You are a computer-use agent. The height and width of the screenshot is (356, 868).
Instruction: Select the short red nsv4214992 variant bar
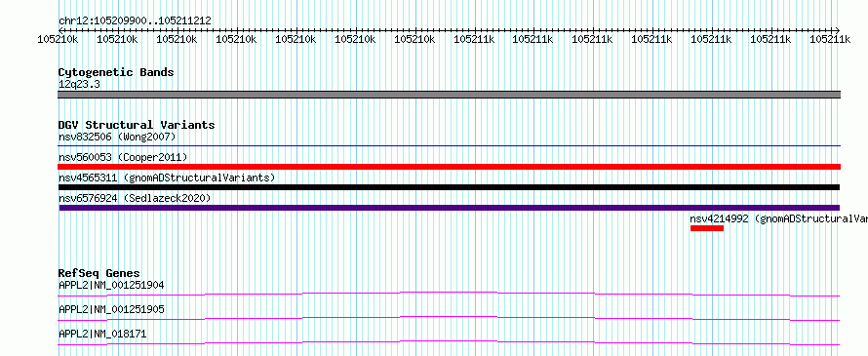[x=707, y=228]
